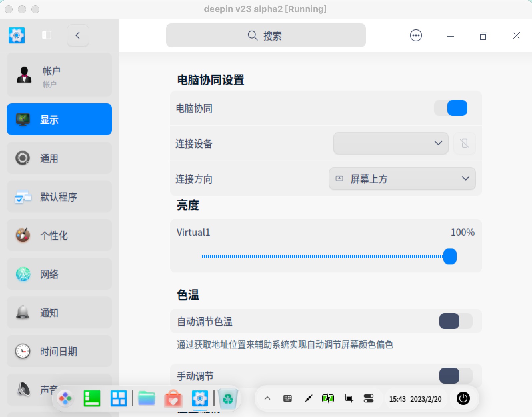Open 帐户 account settings
Viewport: 532px width, 417px height.
tap(59, 75)
